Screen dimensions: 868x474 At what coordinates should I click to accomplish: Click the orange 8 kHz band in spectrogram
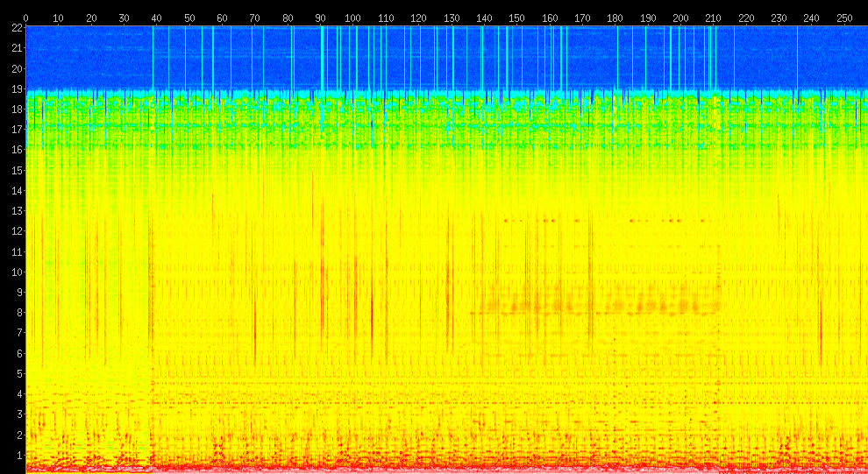tap(596, 307)
